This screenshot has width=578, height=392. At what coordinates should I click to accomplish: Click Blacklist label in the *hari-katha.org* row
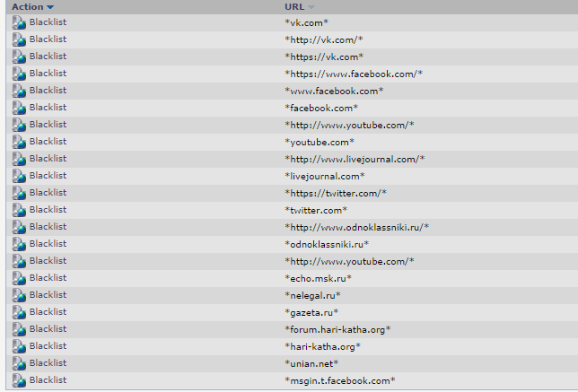tap(48, 346)
